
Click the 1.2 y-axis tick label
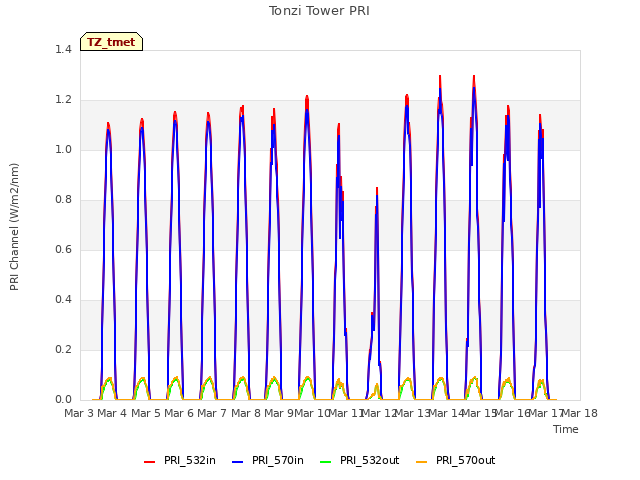pyautogui.click(x=63, y=100)
